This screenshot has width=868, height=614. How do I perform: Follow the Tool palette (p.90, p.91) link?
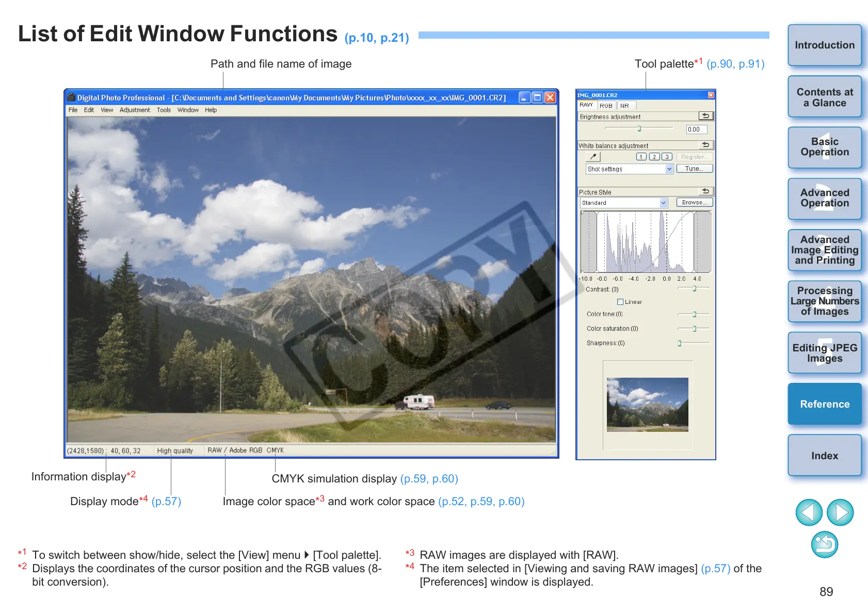pos(735,64)
